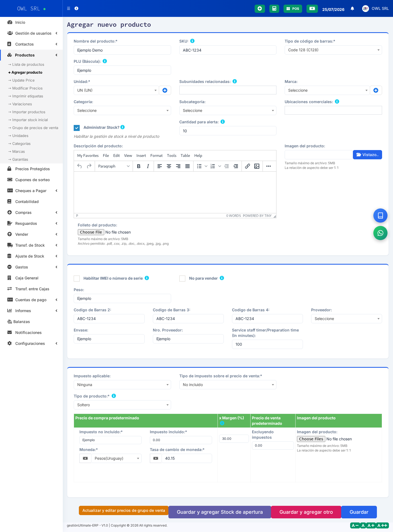Viewport: 393px width, 532px height.
Task: Open the blue book floating button
Action: [x=380, y=216]
